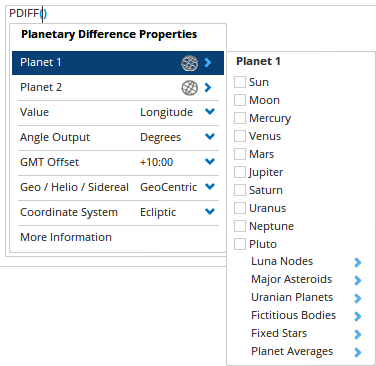
Task: Click the arrow icon next to Uranian Planets
Action: [357, 298]
